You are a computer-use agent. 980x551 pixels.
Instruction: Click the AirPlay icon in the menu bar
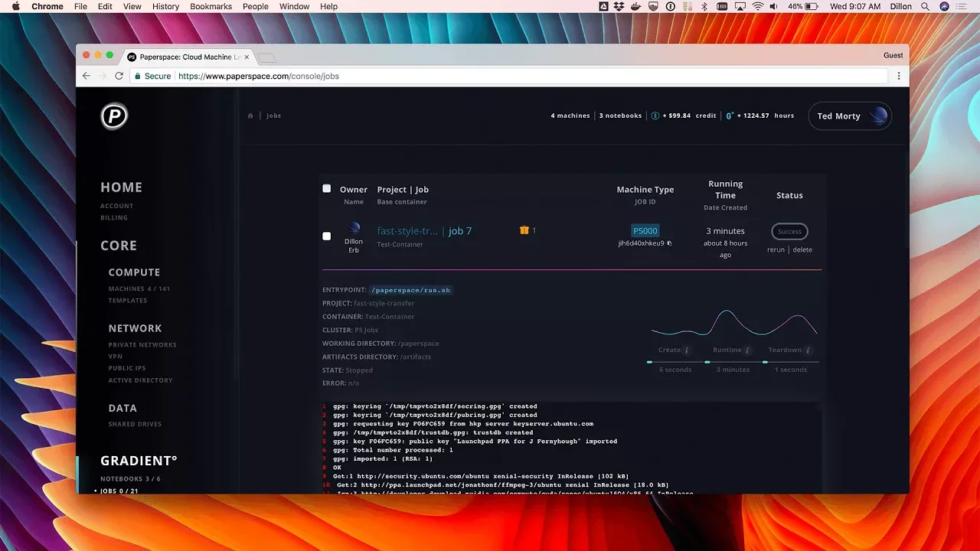click(740, 6)
